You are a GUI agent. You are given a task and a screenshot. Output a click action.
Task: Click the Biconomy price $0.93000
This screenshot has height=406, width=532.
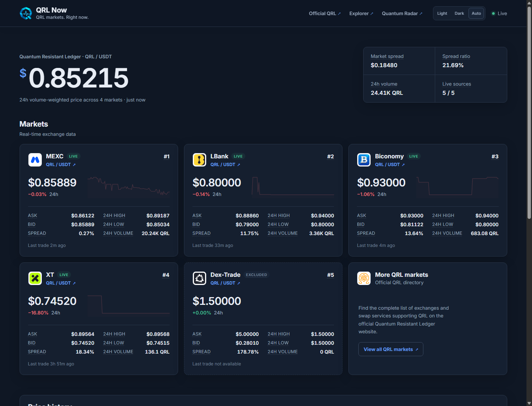point(381,182)
